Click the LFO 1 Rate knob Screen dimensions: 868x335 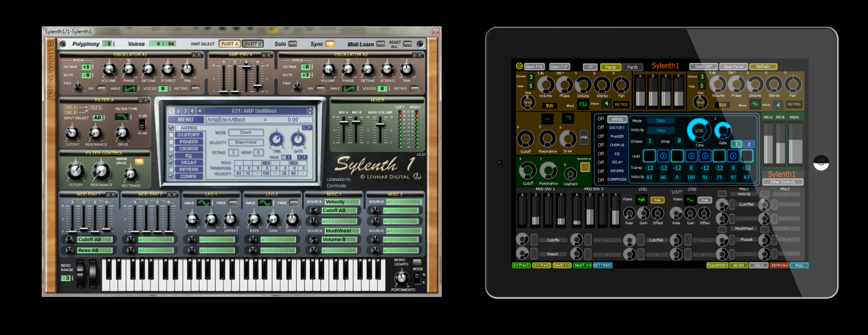coord(192,220)
